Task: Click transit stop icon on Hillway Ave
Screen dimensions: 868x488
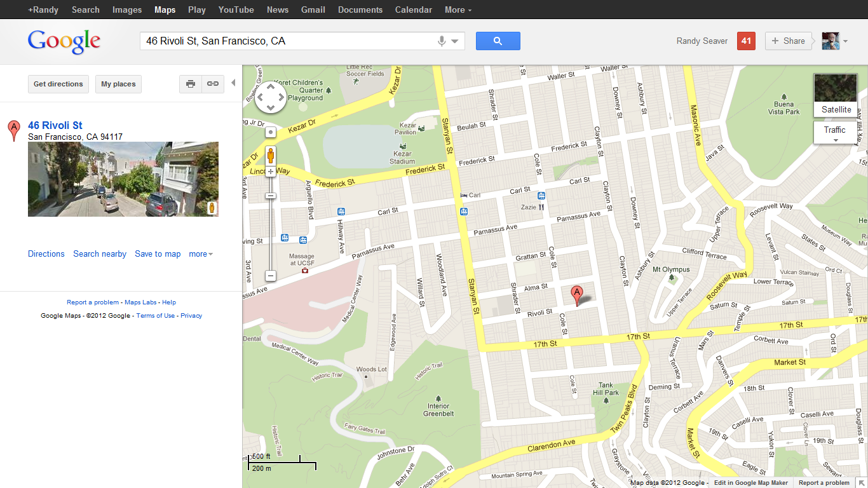Action: pos(341,212)
